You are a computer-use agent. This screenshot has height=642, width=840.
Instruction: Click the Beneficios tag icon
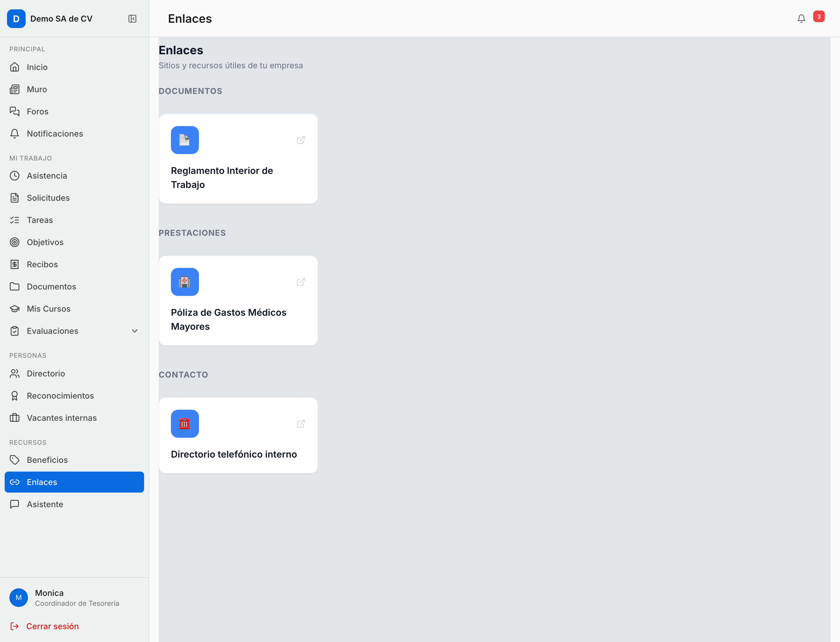pos(15,460)
